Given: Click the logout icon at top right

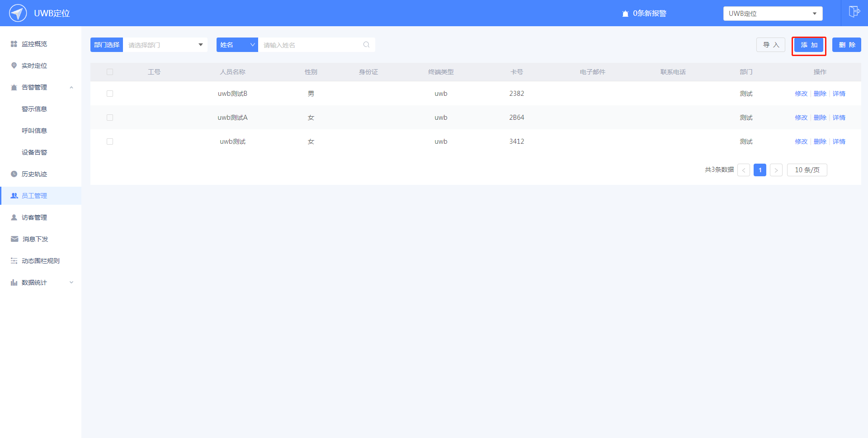Looking at the screenshot, I should coord(854,12).
